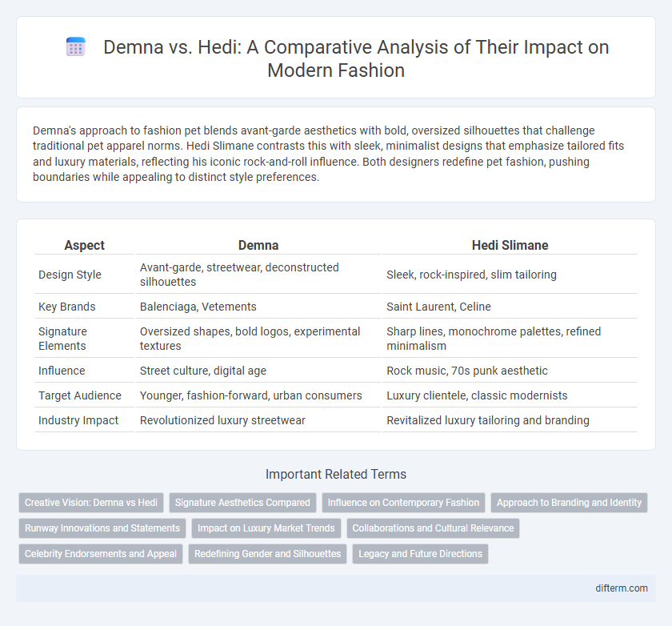Open Creative Vision: Demna vs Hedi tag

[91, 503]
